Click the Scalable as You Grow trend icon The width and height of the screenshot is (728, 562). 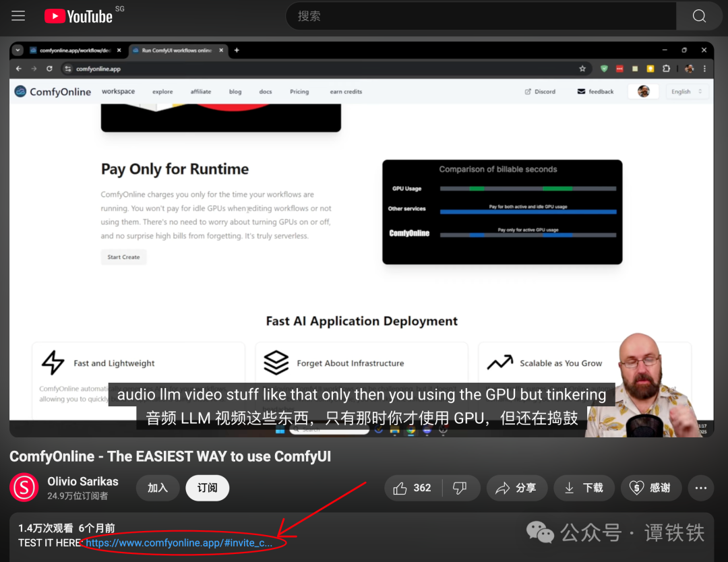[x=500, y=362]
